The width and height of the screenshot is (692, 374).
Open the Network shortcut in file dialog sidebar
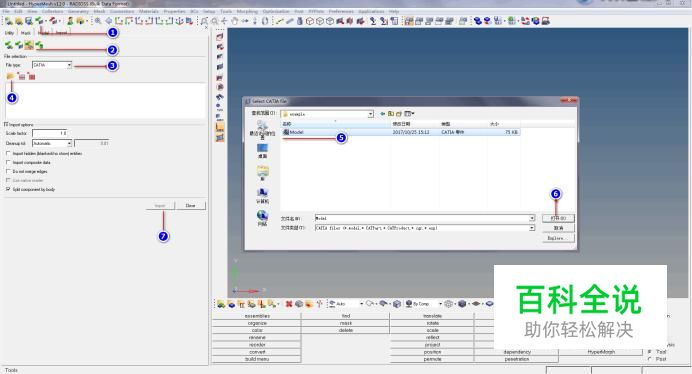click(x=263, y=218)
